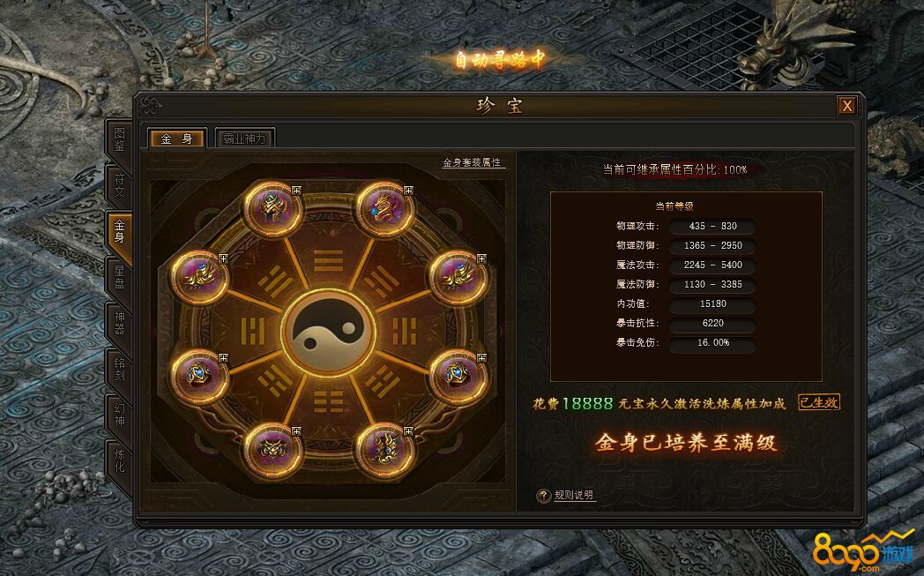Viewport: 924px width, 576px height.
Task: Expand plus badge on bottom-left mask orb
Action: 296,431
